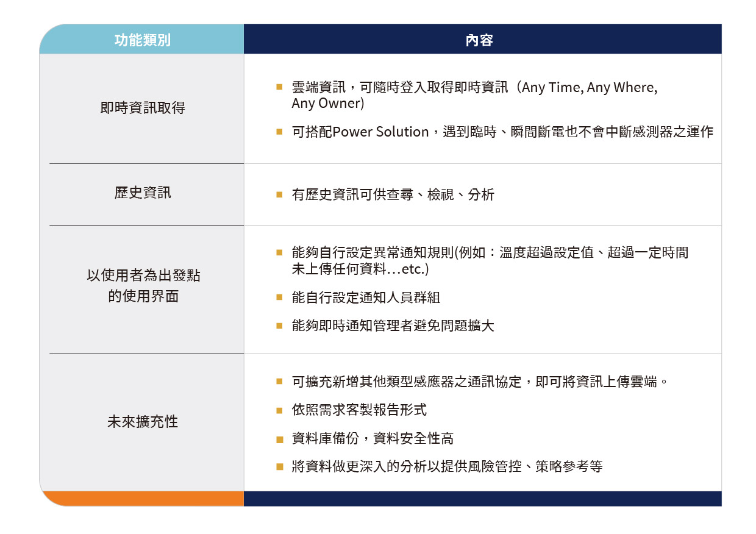Click the bullet beside 資料庫備份
This screenshot has width=756, height=534.
pos(279,439)
